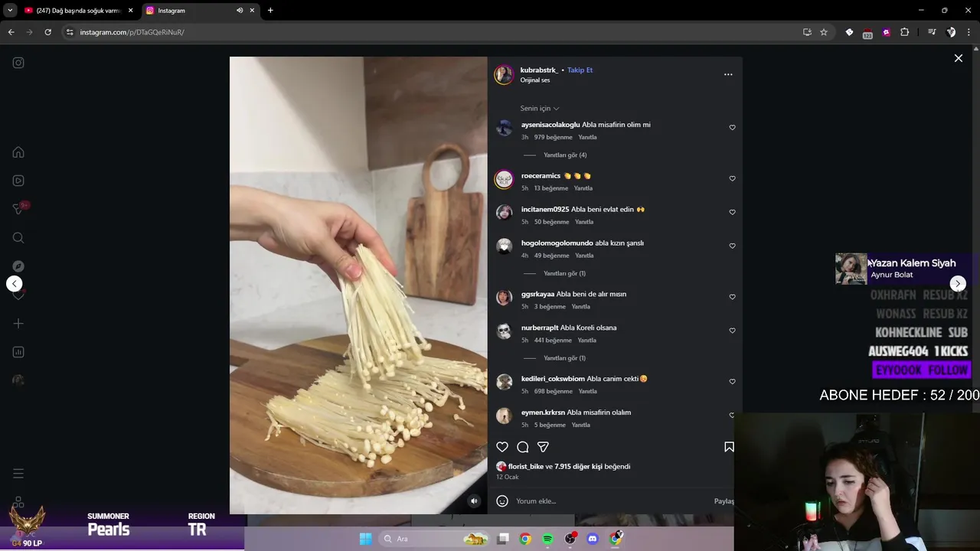Open Instagram home from the sidebar

pyautogui.click(x=18, y=152)
